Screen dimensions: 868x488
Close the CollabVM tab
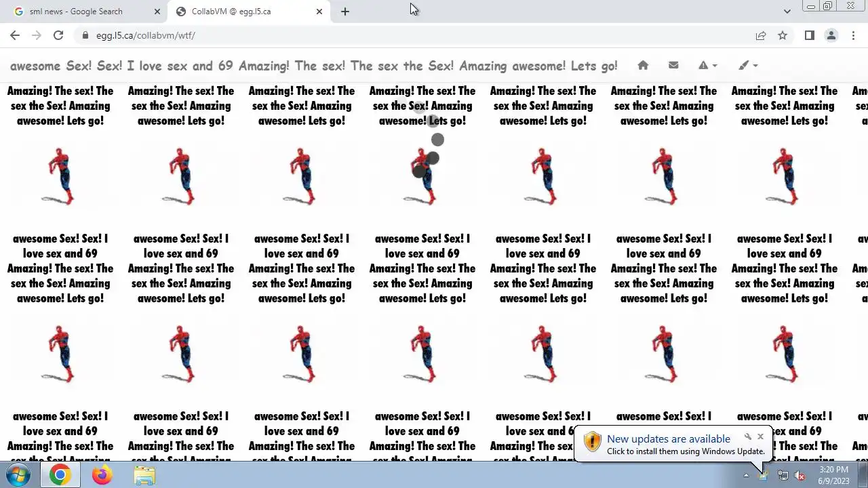319,12
